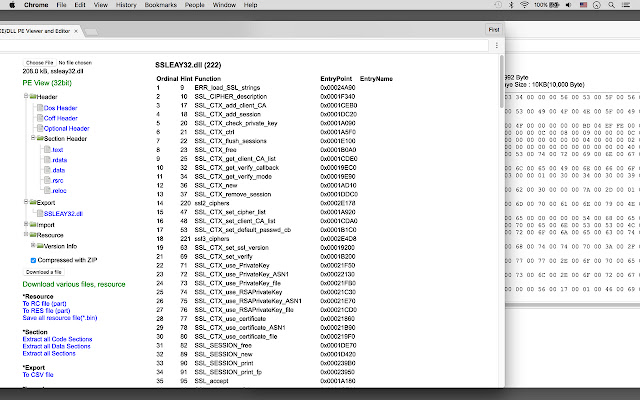Click the Export To CSV file link
Viewport: 640px width, 400px height.
pyautogui.click(x=38, y=375)
